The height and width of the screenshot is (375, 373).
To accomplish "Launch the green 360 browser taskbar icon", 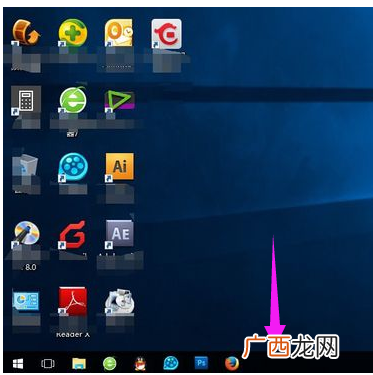I will [110, 363].
